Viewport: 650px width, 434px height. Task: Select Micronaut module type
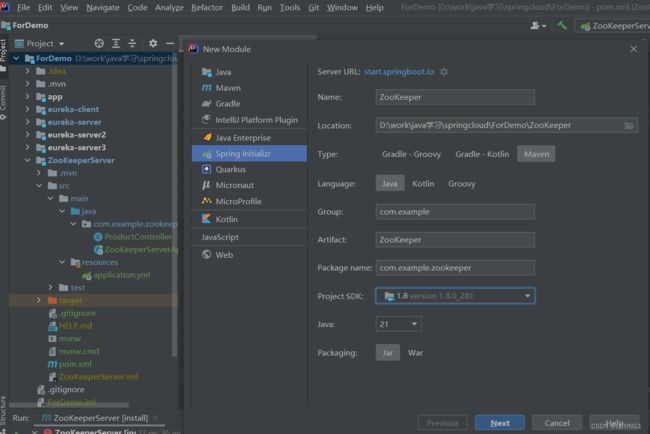coord(249,185)
